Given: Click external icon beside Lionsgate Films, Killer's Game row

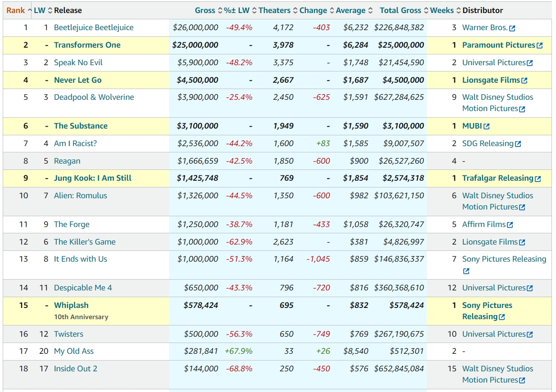Looking at the screenshot, I should tap(522, 243).
